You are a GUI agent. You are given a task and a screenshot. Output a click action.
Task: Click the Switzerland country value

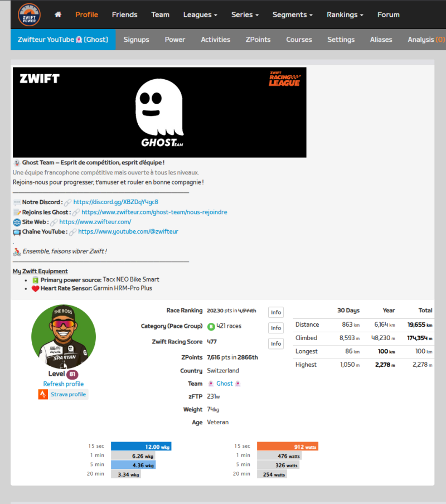[223, 371]
